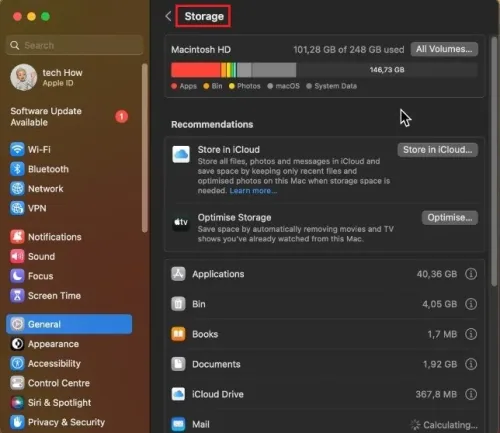Click the System Data legend label
The width and height of the screenshot is (500, 433).
(336, 86)
